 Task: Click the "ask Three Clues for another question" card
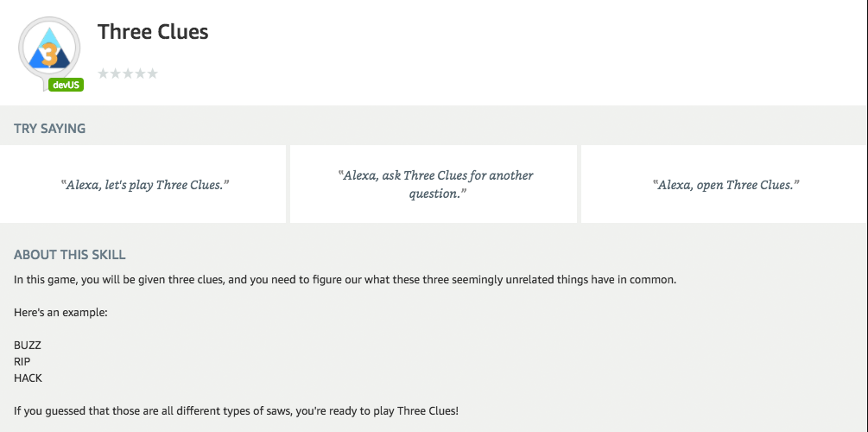434,184
